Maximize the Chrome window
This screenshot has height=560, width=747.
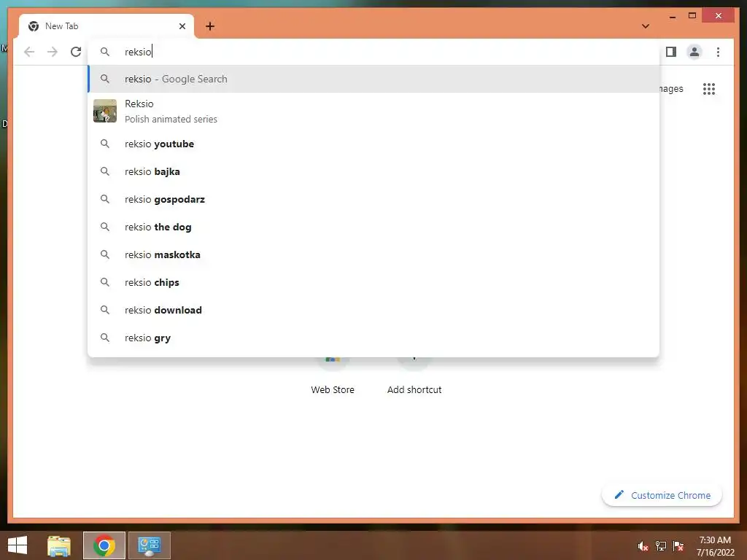tap(692, 16)
